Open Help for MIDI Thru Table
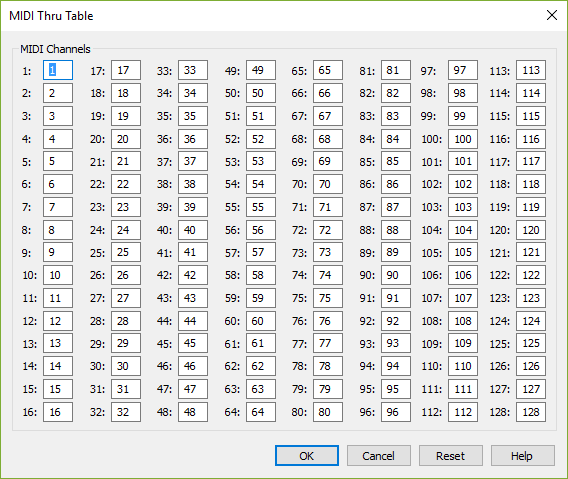 523,455
